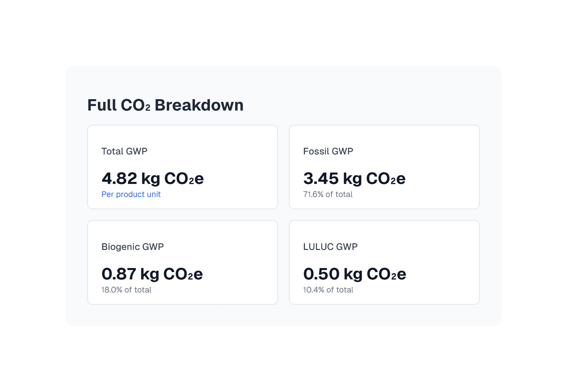The width and height of the screenshot is (567, 392).
Task: Click the Biogenic GWP label
Action: (133, 247)
